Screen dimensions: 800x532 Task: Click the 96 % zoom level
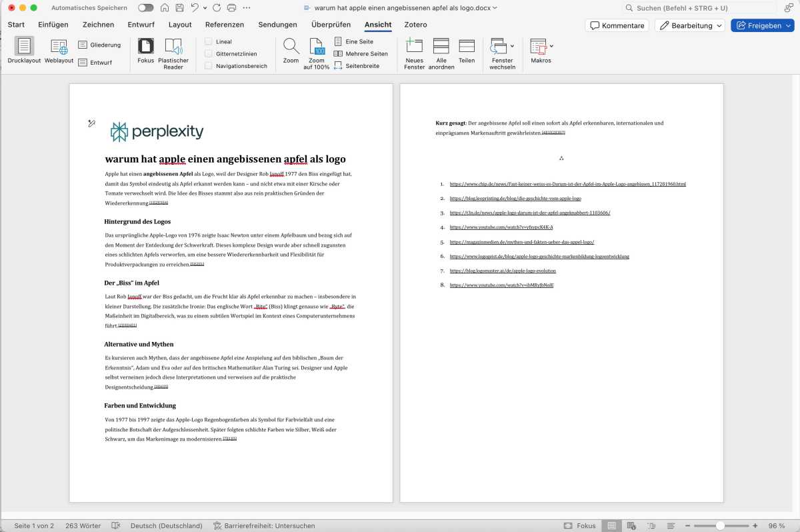click(777, 525)
